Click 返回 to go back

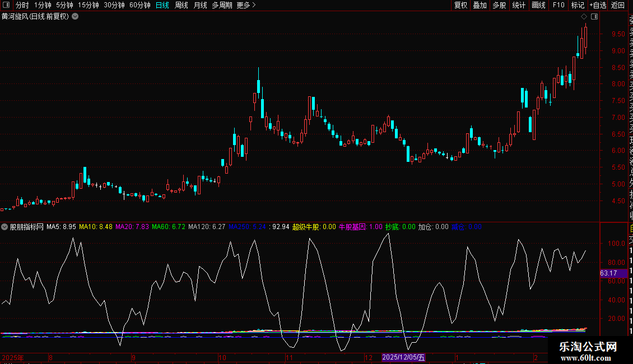(618, 5)
